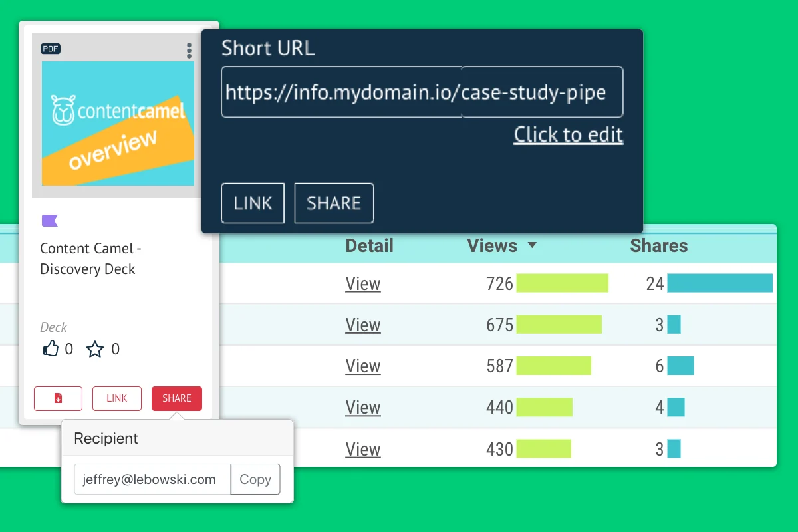Open the View link for 430 views
Screen dimensions: 798x532
(363, 449)
